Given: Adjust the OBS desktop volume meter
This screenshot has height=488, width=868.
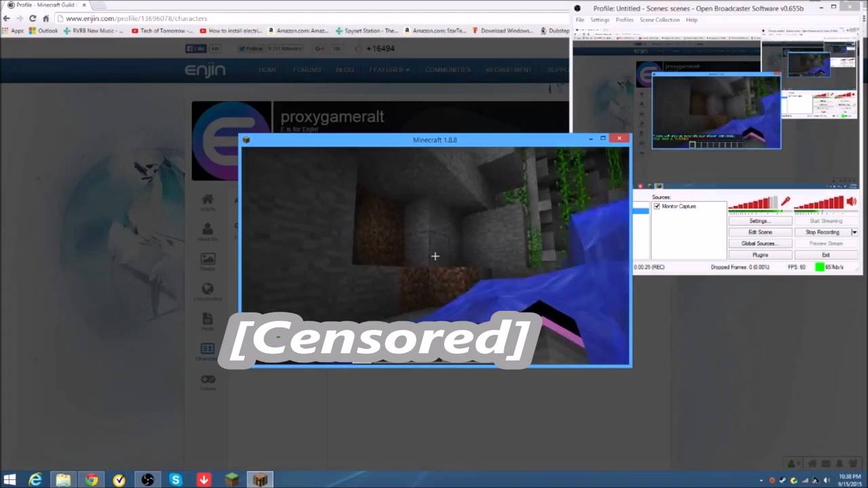Looking at the screenshot, I should (x=819, y=202).
